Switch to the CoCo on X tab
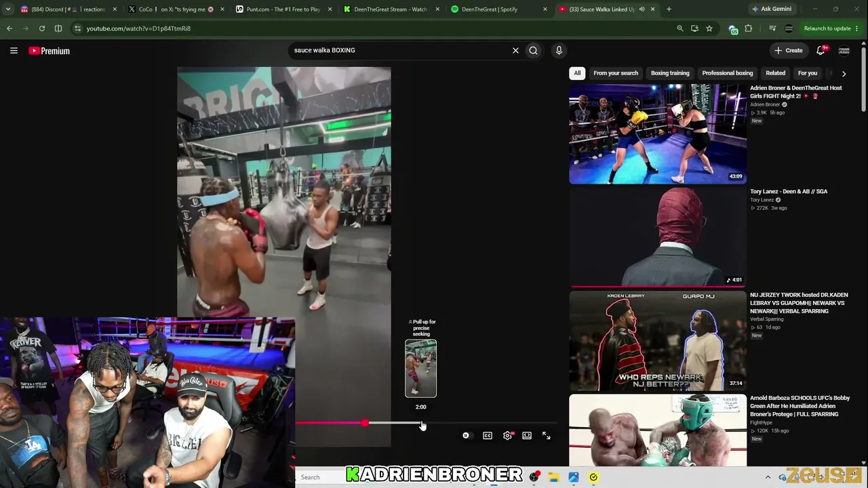The width and height of the screenshot is (868, 488). point(175,9)
